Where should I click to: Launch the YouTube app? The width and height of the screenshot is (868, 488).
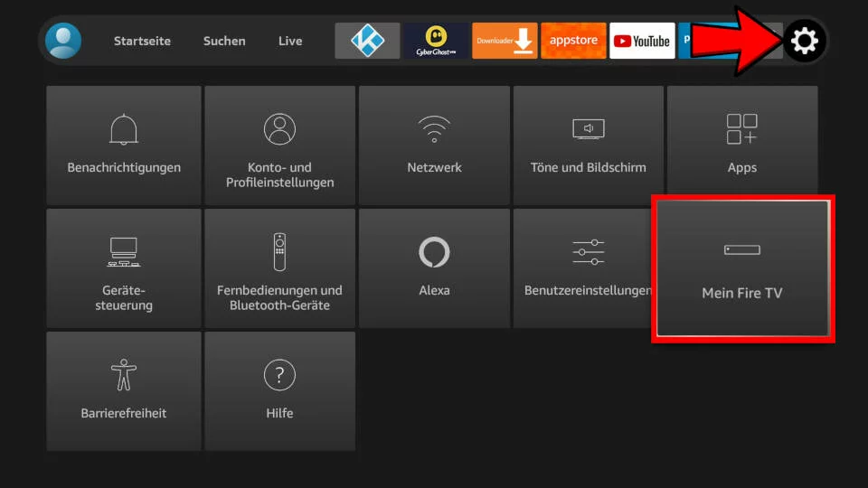coord(642,41)
